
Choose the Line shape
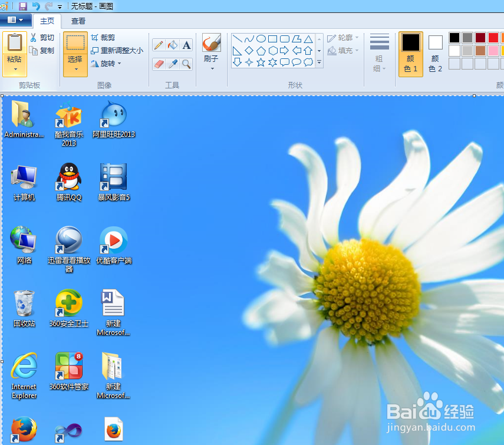[x=237, y=39]
